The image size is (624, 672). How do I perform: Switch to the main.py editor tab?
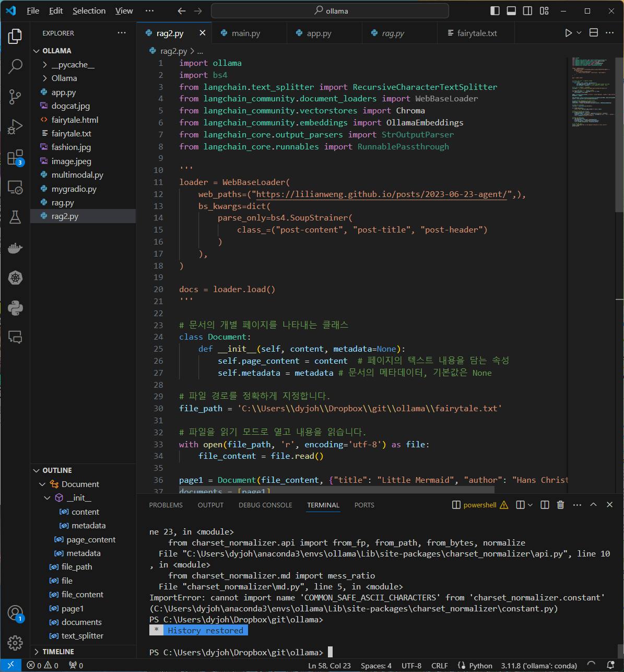tap(246, 33)
